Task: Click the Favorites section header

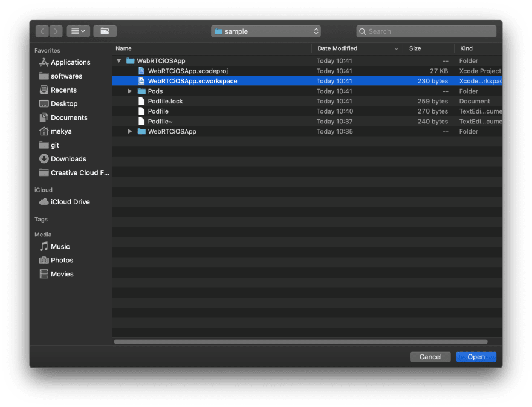Action: coord(47,50)
